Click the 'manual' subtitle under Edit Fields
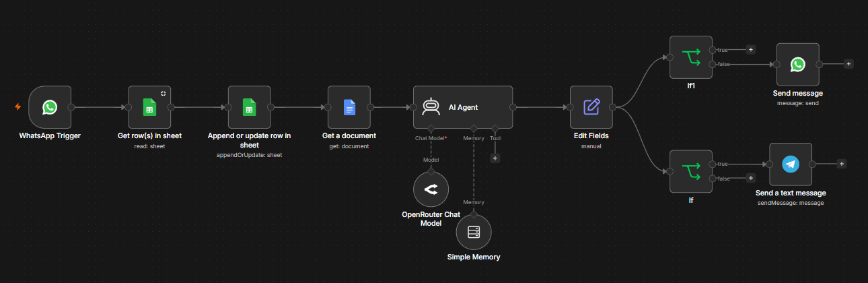Viewport: 868px width, 283px height. [x=591, y=146]
